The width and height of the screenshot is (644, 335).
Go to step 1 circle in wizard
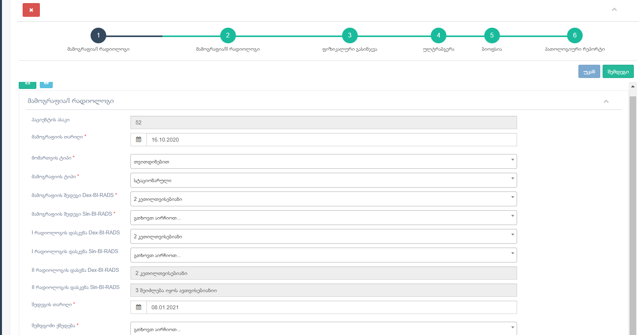(98, 35)
